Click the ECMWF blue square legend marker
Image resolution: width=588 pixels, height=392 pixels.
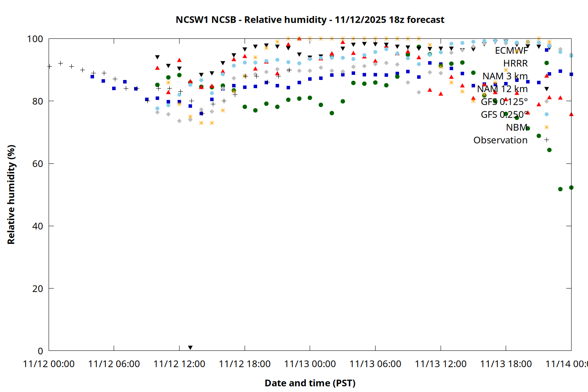coord(546,50)
